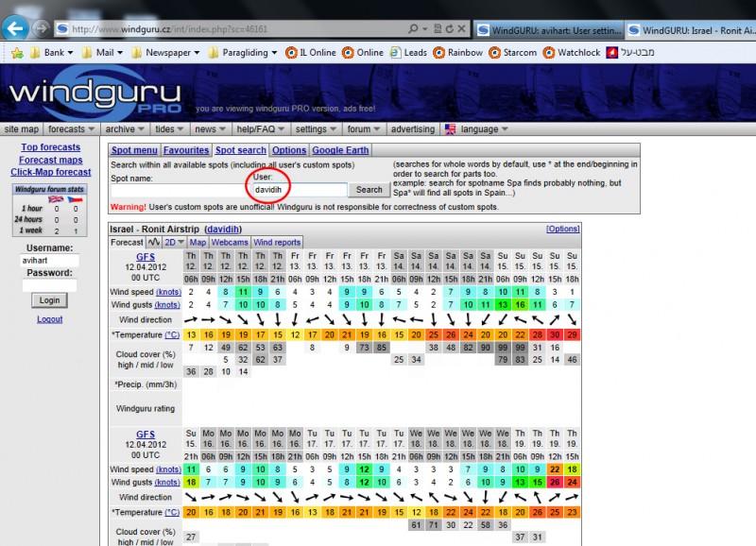Open the Starcom bookmark
This screenshot has height=546, width=756.
click(x=512, y=53)
